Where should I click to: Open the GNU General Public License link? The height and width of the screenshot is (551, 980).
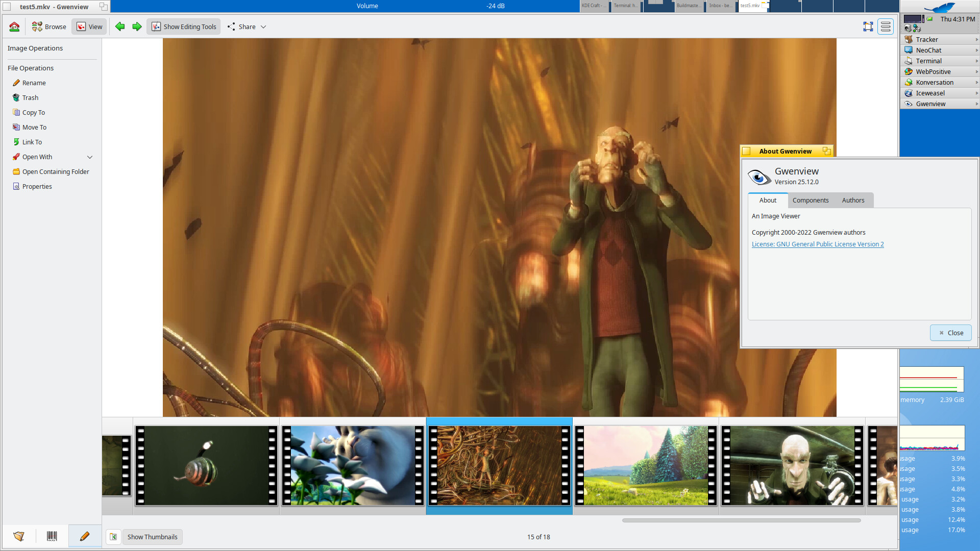pyautogui.click(x=817, y=244)
